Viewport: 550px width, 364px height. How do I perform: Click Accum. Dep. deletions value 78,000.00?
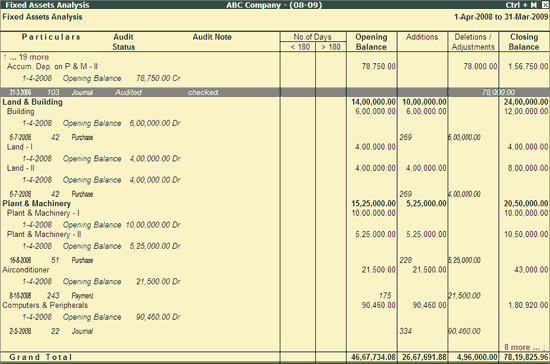tap(480, 67)
